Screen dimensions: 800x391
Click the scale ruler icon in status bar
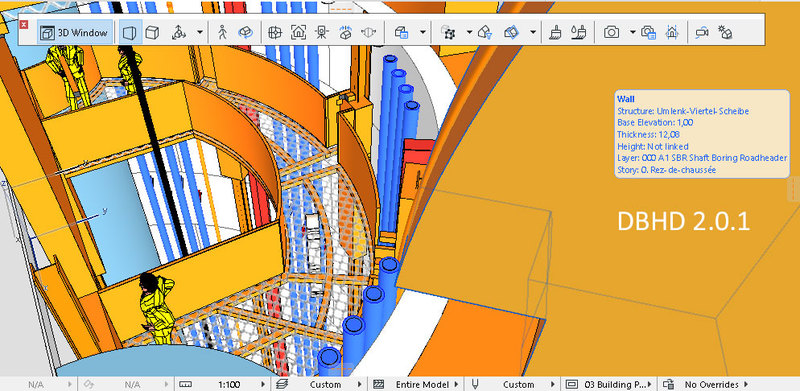coord(185,384)
